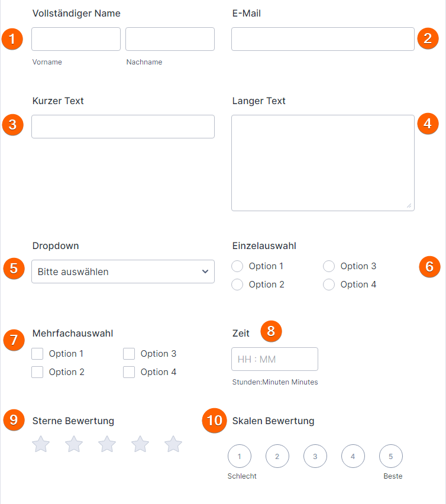Click the Vorname input field
The width and height of the screenshot is (446, 504).
76,38
